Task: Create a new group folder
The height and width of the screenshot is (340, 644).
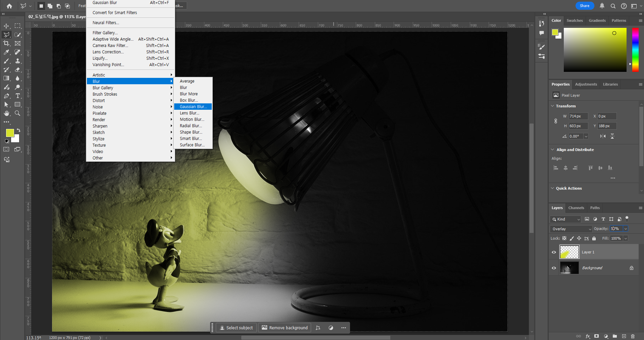Action: 615,336
